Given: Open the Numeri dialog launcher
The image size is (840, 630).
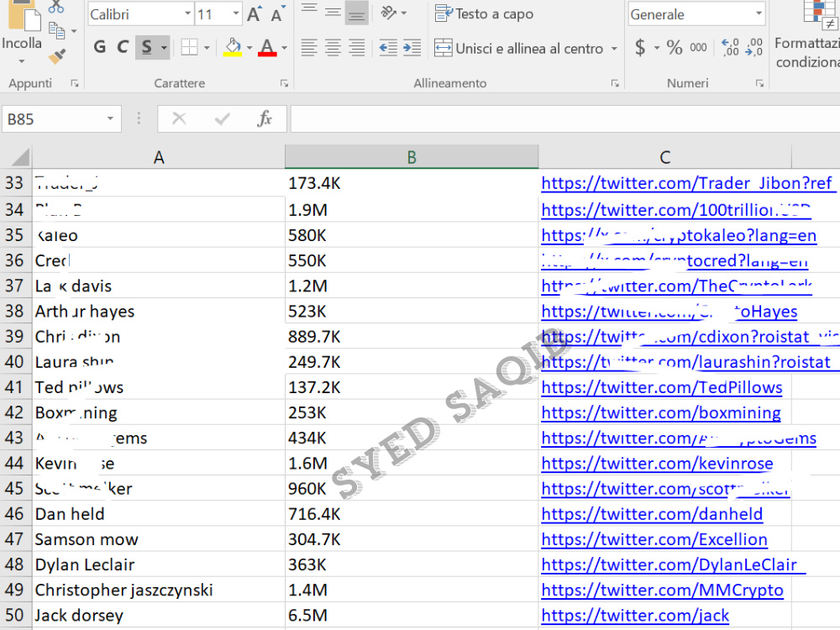Looking at the screenshot, I should [x=759, y=83].
